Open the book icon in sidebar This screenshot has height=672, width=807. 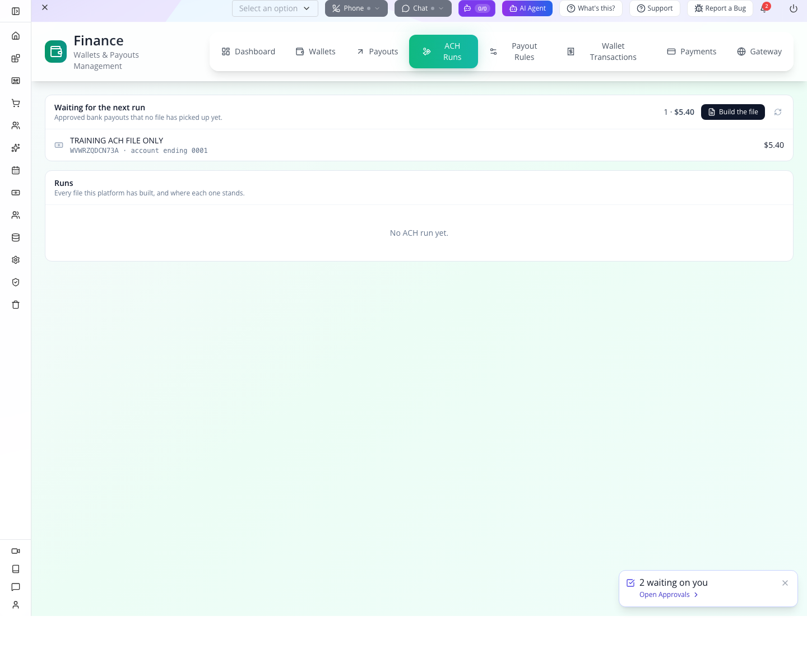pos(16,569)
